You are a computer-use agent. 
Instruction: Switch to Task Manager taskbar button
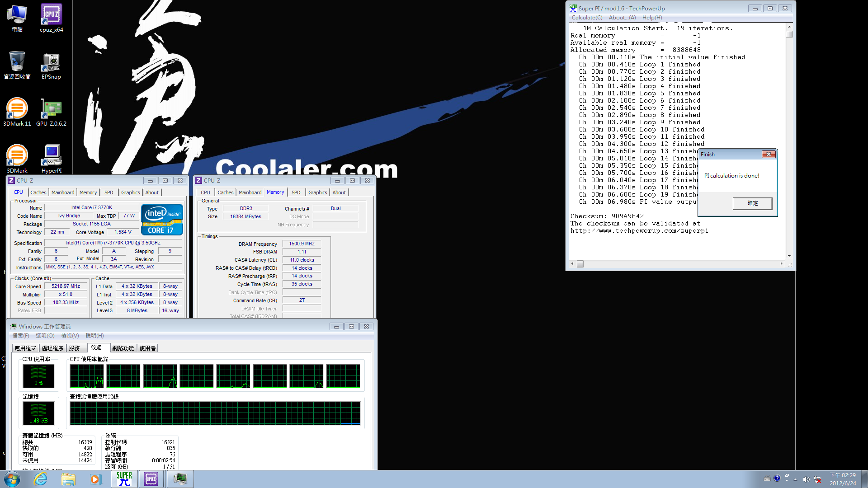(x=180, y=479)
